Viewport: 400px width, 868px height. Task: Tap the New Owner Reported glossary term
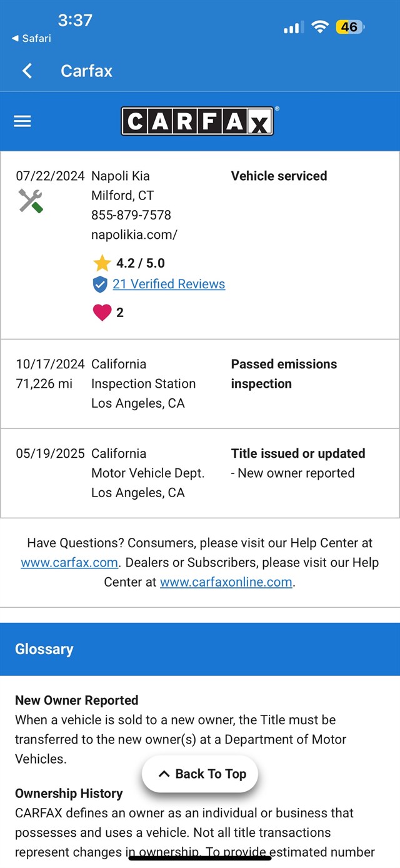coord(77,700)
